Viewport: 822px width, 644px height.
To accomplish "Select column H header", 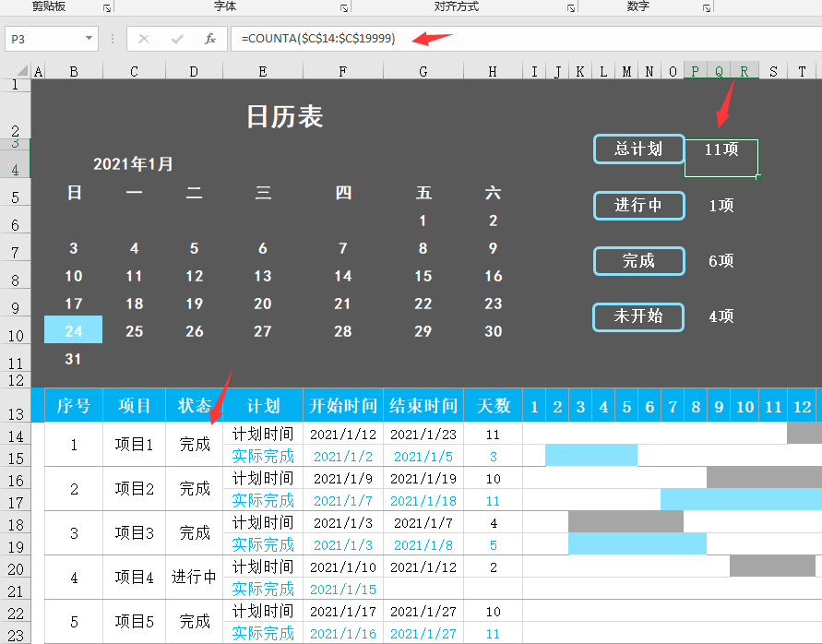I will 493,71.
